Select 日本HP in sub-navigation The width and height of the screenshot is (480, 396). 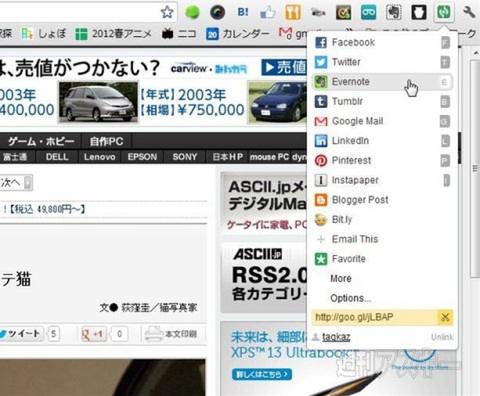228,157
